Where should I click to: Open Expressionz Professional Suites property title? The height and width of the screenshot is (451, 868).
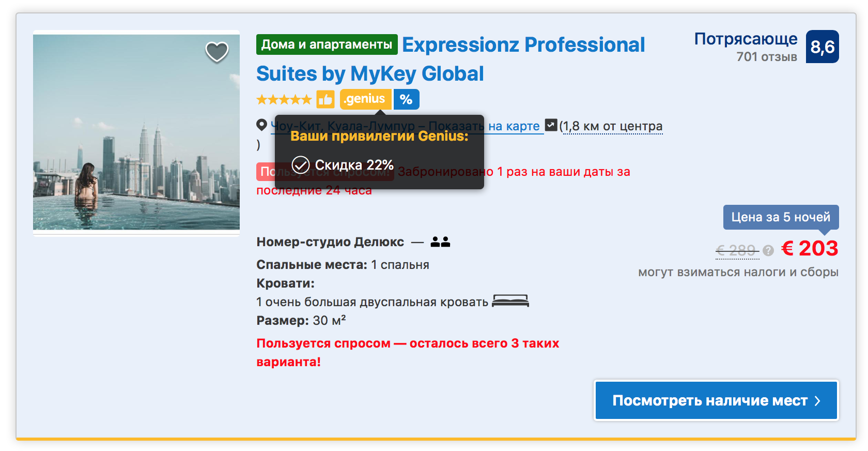click(451, 59)
